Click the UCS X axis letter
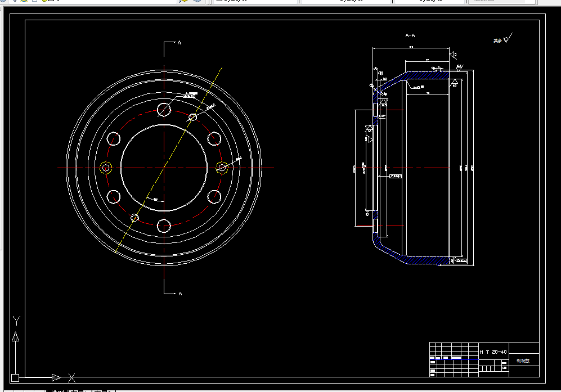This screenshot has height=392, width=561. (72, 378)
